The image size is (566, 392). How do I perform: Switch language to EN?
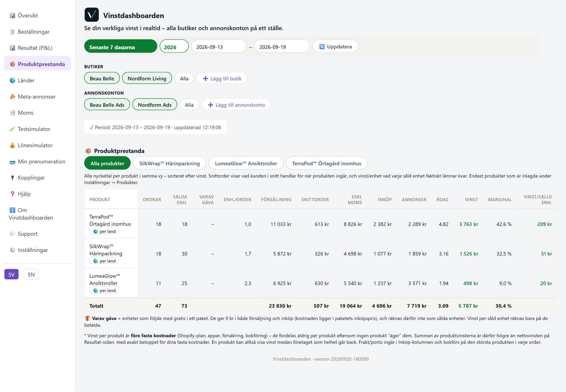[x=31, y=274]
